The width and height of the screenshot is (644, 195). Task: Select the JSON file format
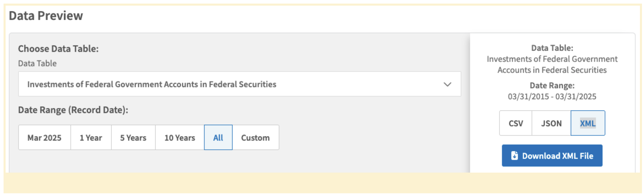[x=551, y=123]
